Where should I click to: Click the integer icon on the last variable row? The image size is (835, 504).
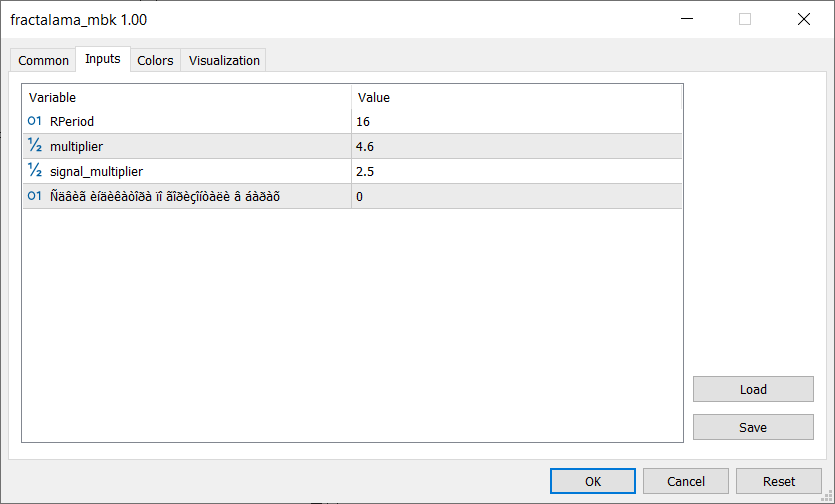coord(35,197)
